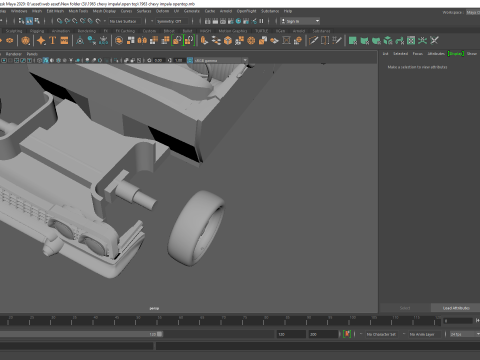
Task: Click the 3D cut and sew UV scissors icon
Action: click(434, 41)
